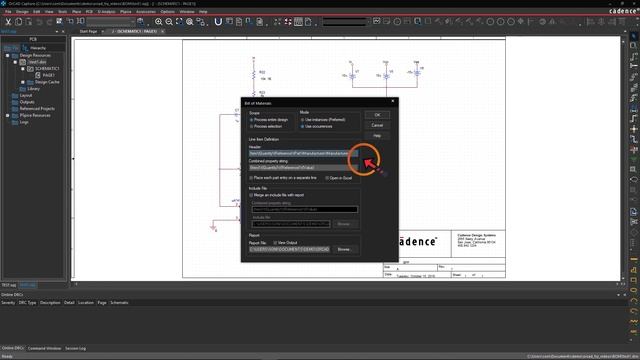Select the Place Junction tool in right palette
The image size is (640, 360).
pyautogui.click(x=633, y=129)
